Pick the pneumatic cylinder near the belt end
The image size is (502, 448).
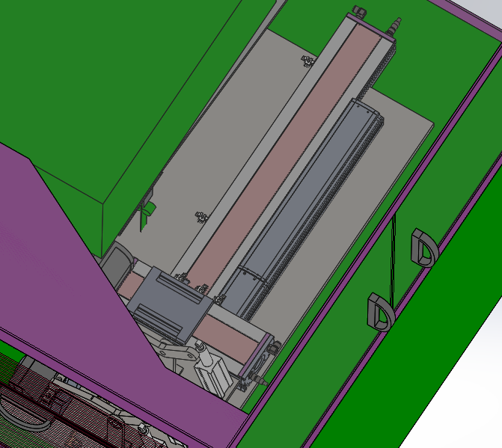[x=213, y=368]
